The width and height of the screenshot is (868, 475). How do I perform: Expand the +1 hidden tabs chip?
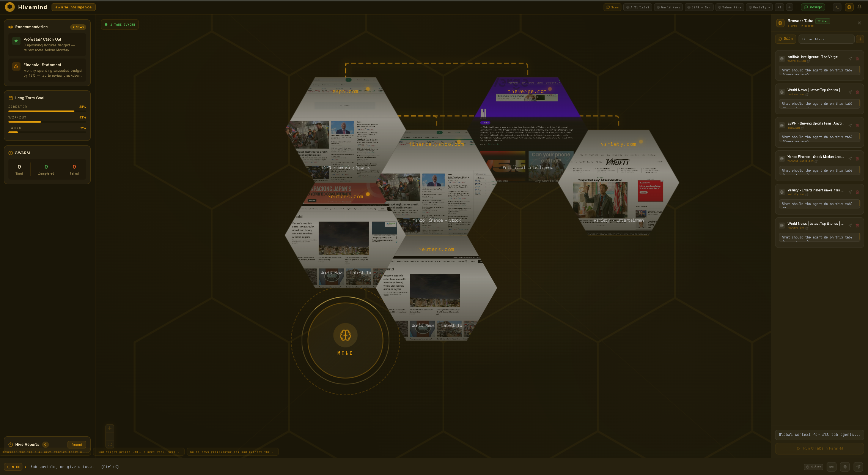coord(780,7)
